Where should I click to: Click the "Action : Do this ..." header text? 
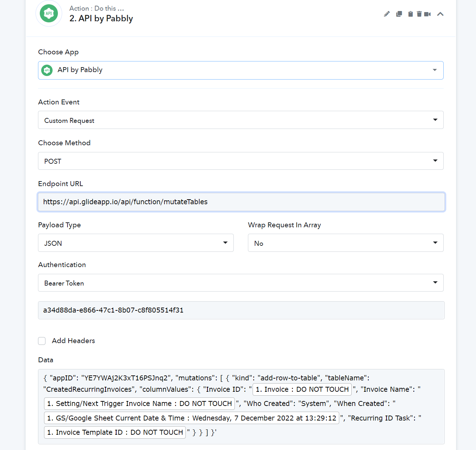pos(97,8)
